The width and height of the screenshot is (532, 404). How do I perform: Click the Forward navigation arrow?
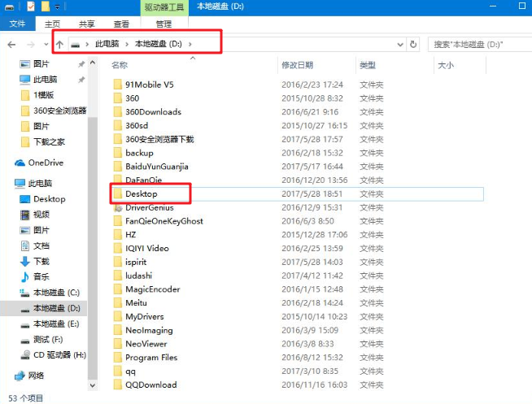(x=31, y=45)
